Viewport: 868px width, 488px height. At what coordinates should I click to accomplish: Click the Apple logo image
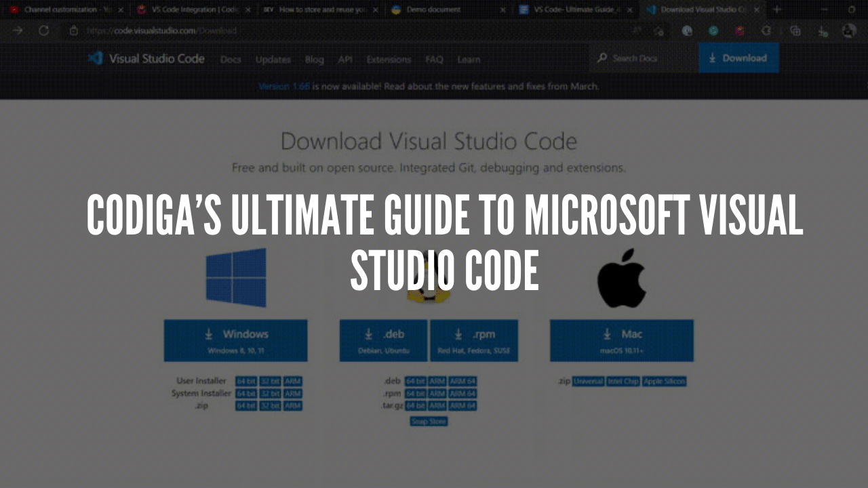coord(621,279)
